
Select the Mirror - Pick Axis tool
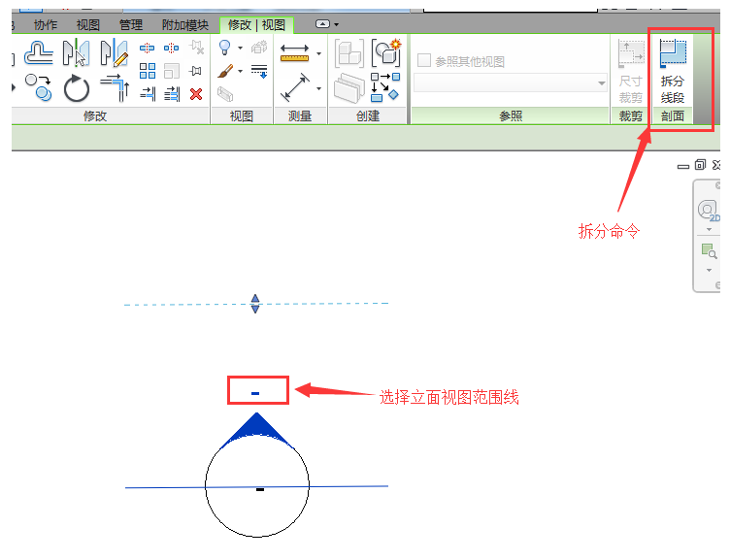point(76,53)
